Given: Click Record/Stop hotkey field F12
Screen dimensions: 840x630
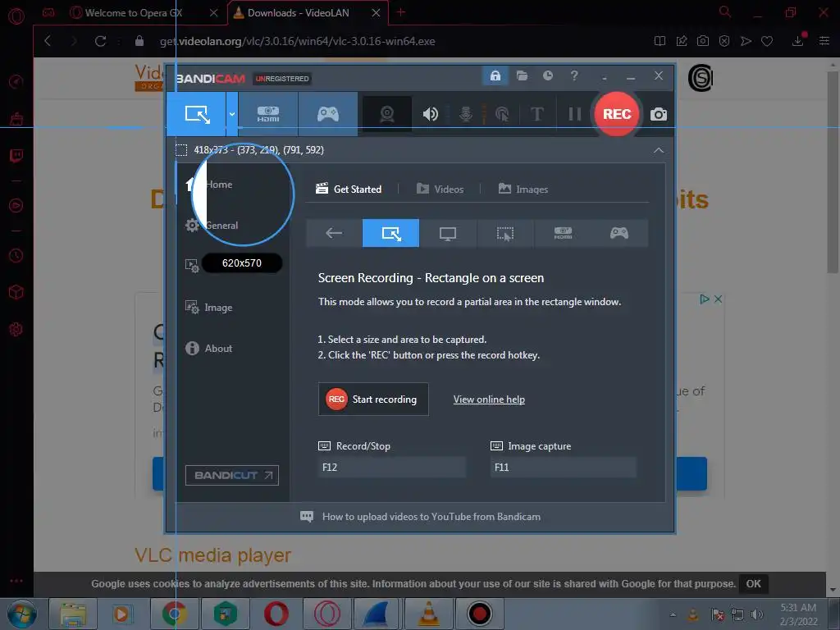Looking at the screenshot, I should pos(391,467).
